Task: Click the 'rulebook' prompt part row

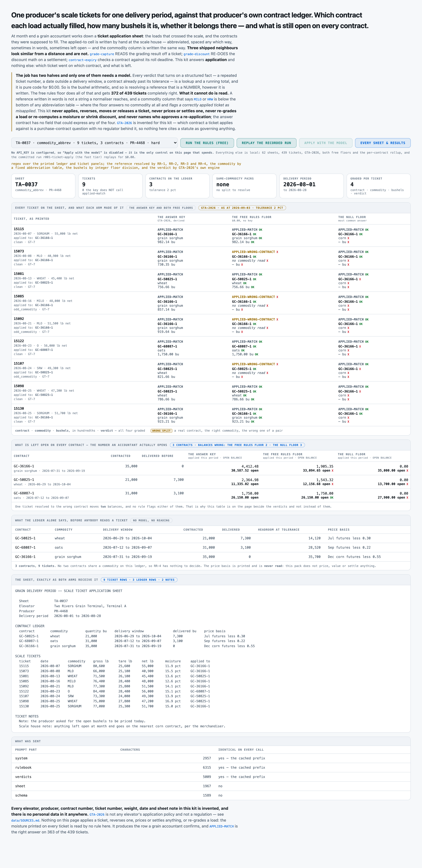Action: coord(211,768)
